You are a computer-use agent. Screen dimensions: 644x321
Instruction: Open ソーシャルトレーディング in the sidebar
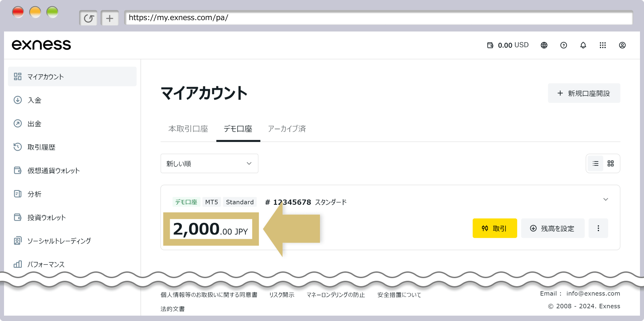point(72,241)
